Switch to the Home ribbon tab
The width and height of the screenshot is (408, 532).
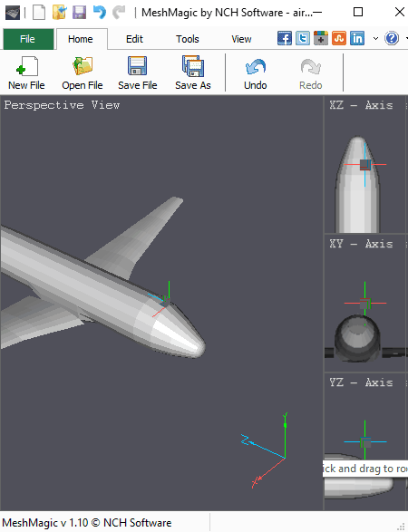tap(81, 39)
